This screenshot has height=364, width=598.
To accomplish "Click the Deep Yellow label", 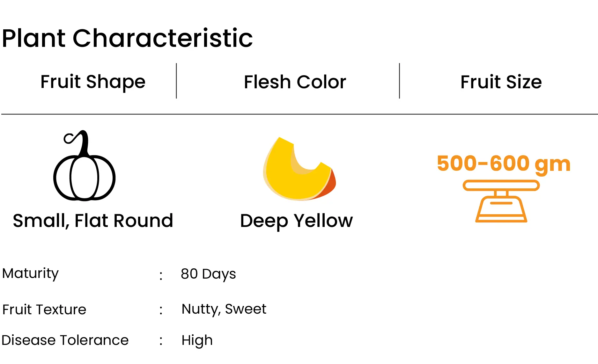I will [x=297, y=221].
